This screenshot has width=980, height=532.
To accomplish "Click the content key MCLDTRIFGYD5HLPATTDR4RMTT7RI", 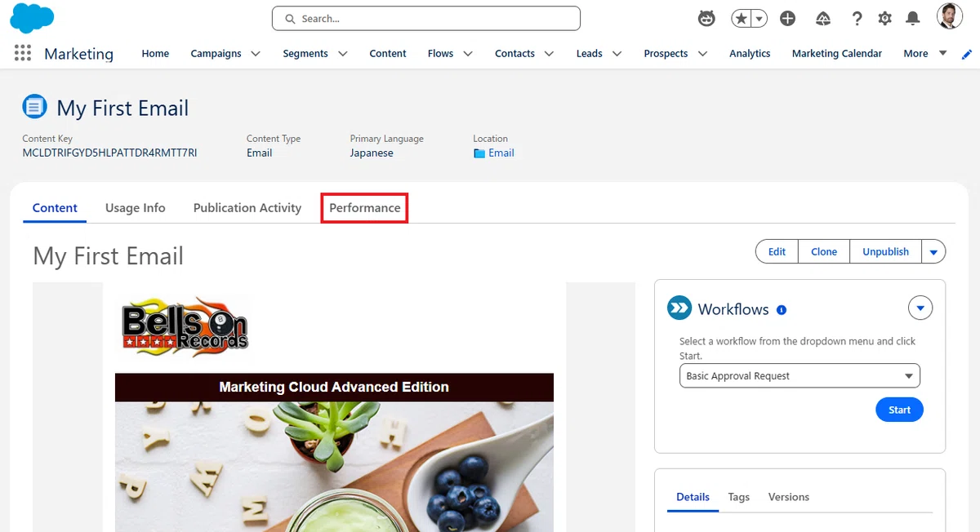I will click(109, 153).
